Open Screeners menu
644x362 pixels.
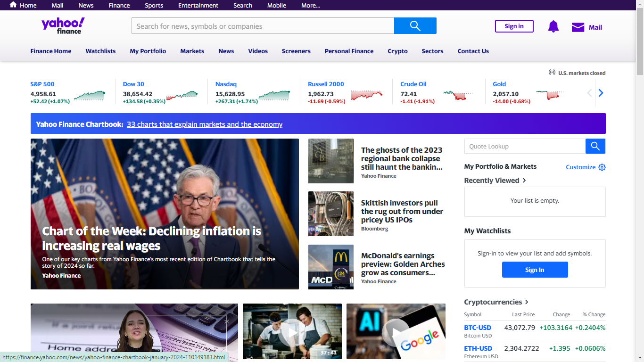pyautogui.click(x=296, y=51)
